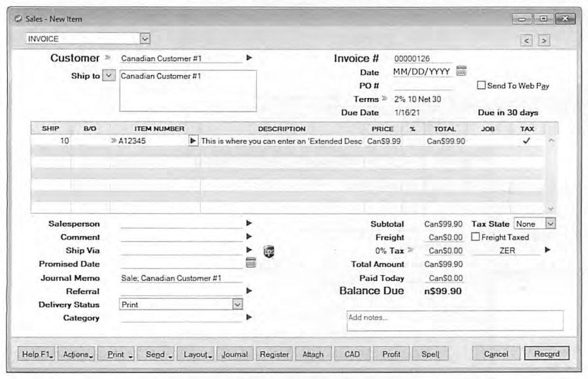
Task: Click the Journal button
Action: tap(235, 354)
